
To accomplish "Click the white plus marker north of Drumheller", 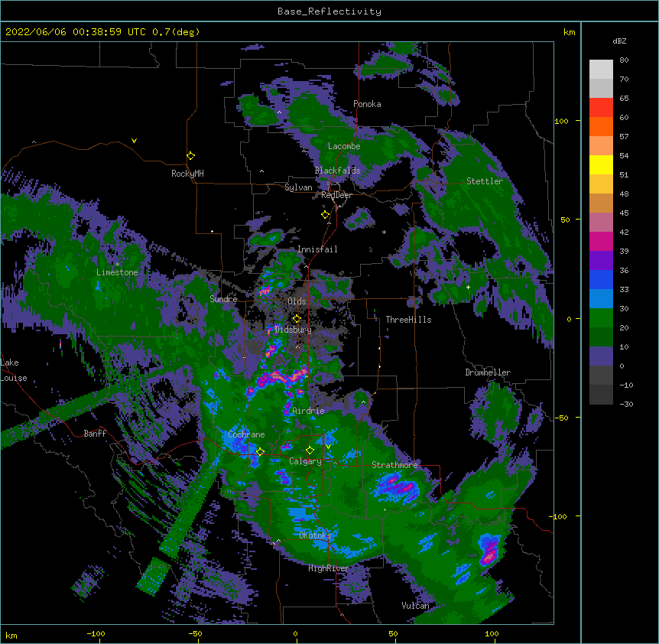I will (x=468, y=287).
